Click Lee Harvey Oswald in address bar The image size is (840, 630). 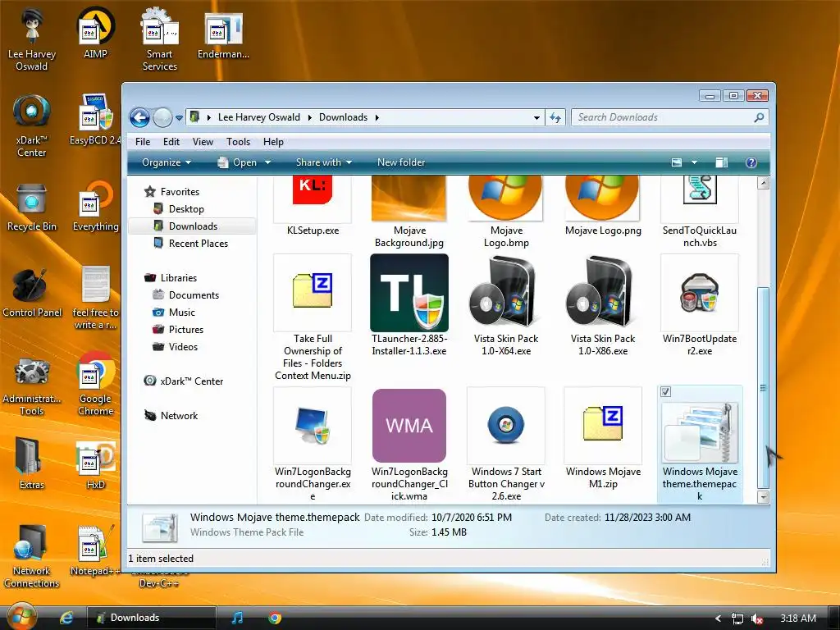click(x=258, y=117)
